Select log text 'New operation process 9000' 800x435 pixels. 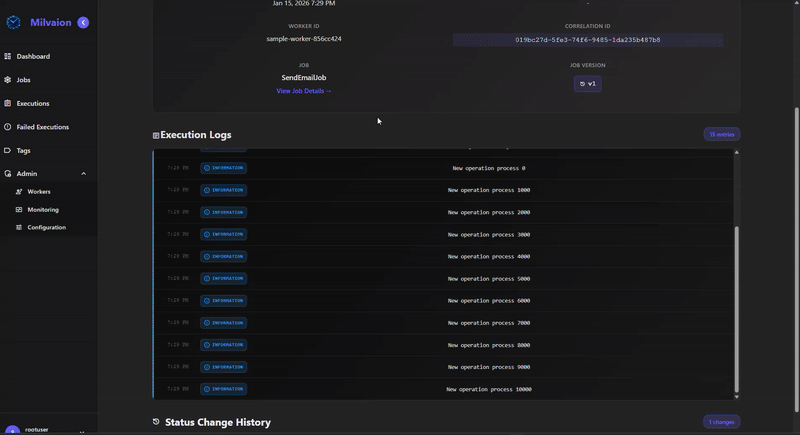489,367
